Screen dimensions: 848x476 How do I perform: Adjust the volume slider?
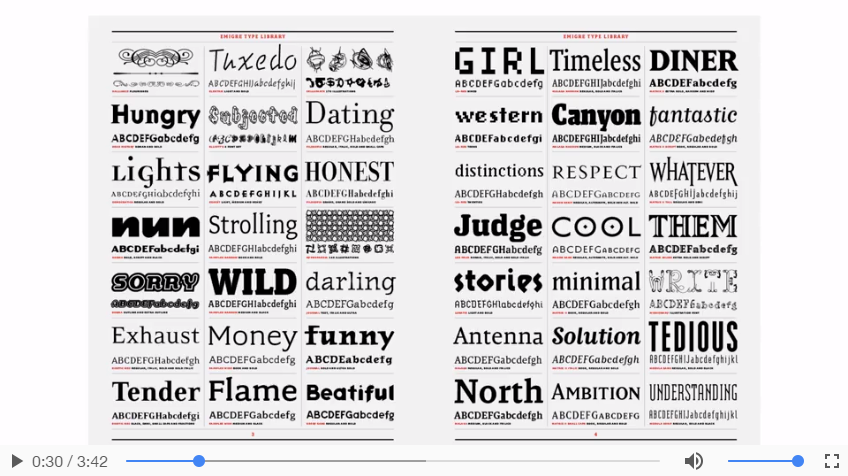[x=765, y=461]
